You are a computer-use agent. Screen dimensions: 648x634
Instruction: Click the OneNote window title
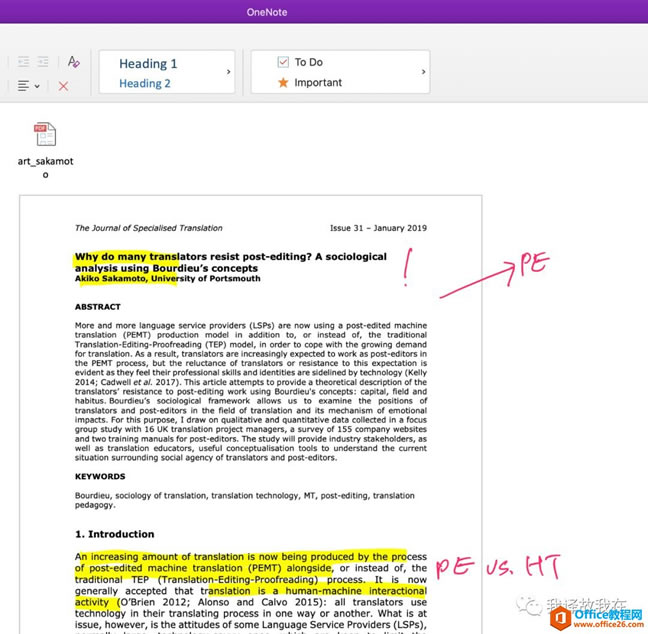tap(267, 12)
